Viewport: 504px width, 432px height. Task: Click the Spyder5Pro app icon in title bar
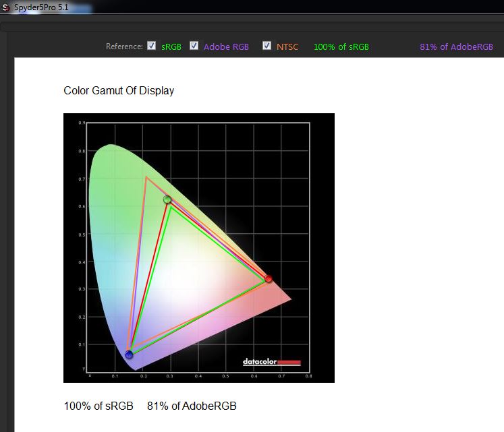pyautogui.click(x=5, y=7)
